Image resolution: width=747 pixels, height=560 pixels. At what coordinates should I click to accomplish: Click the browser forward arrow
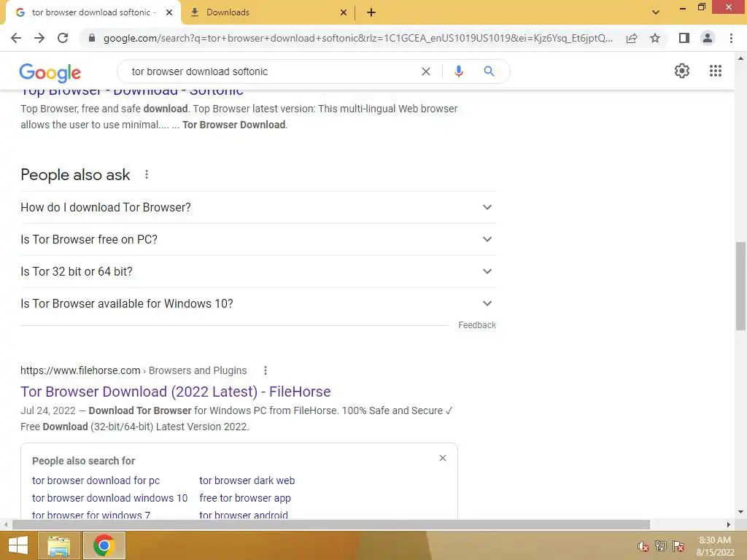tap(39, 38)
